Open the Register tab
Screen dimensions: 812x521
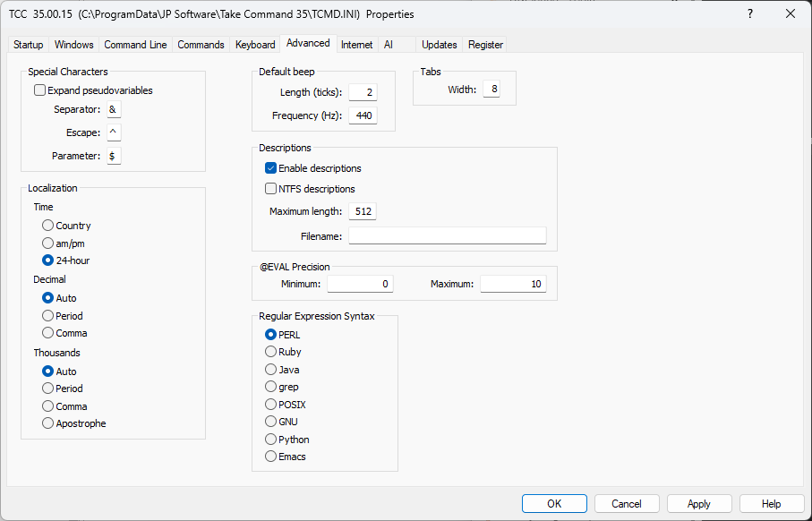pyautogui.click(x=485, y=45)
